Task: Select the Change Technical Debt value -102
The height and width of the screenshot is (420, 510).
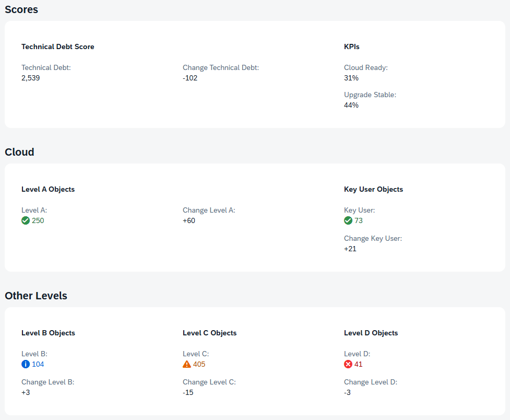Action: pyautogui.click(x=190, y=78)
